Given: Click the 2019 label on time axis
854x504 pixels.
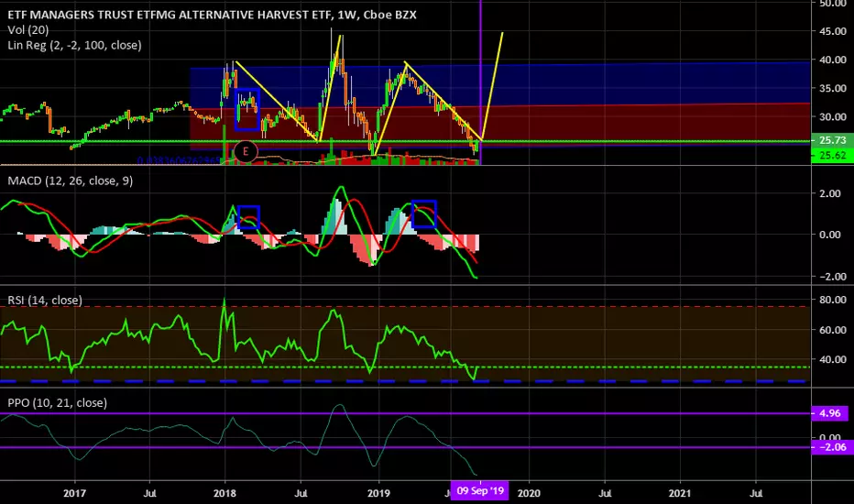Looking at the screenshot, I should point(378,494).
